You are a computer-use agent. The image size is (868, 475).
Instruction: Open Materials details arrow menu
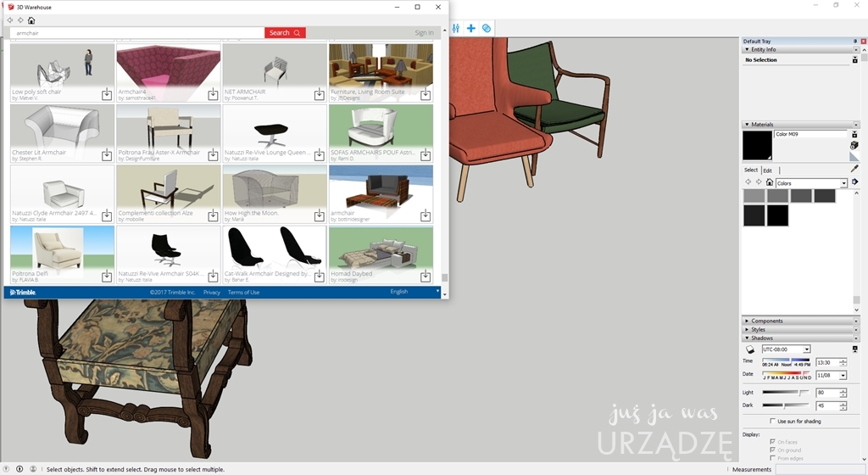click(x=854, y=182)
